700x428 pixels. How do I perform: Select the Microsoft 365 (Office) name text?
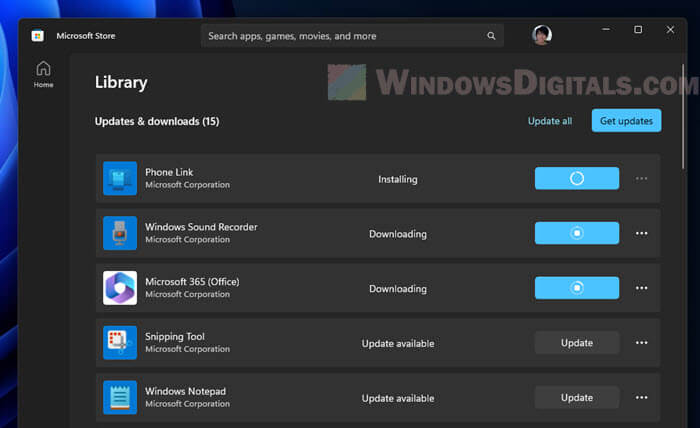[192, 282]
